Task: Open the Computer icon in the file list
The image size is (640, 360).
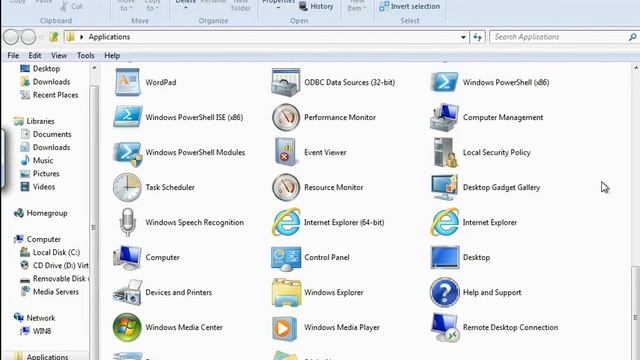Action: click(127, 258)
